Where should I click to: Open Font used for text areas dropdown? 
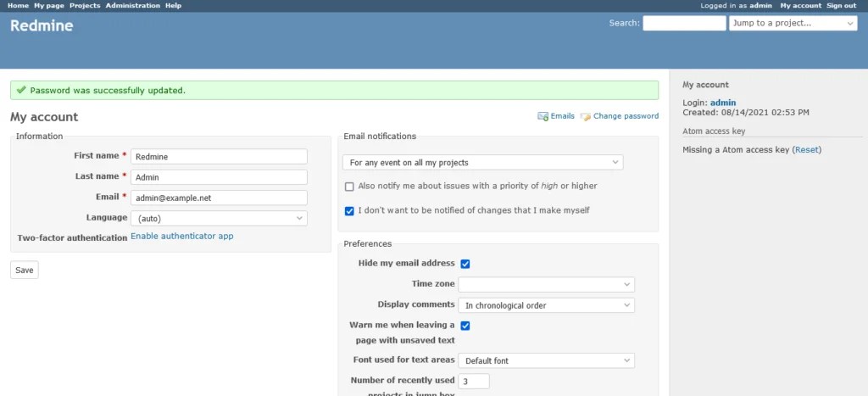tap(546, 360)
